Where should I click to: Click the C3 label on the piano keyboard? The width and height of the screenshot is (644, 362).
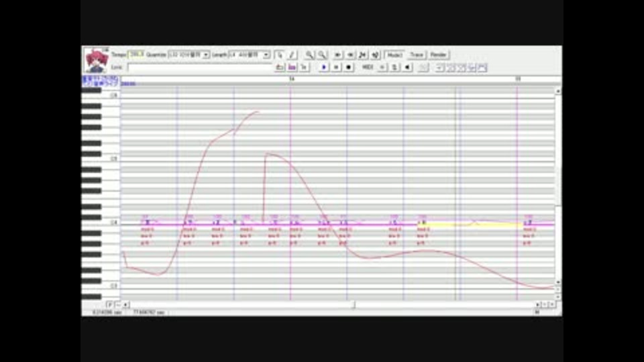(114, 286)
